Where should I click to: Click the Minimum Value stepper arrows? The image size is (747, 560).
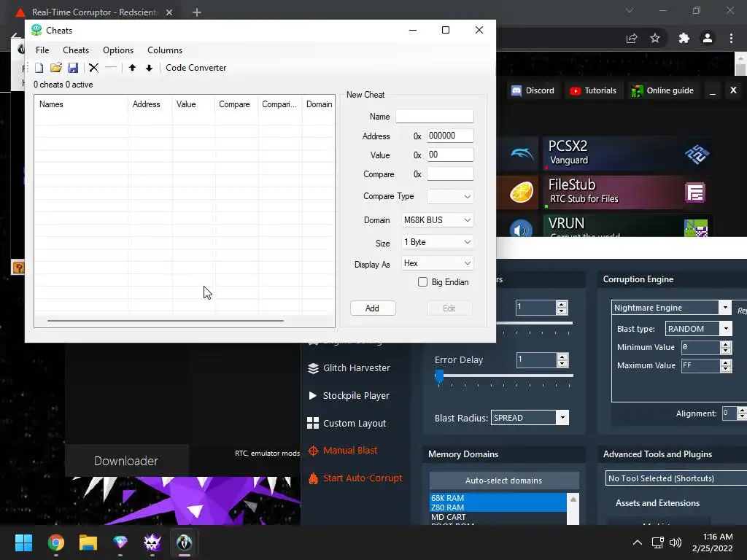726,347
